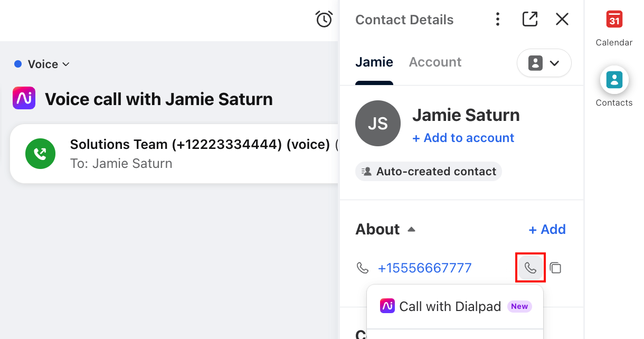
Task: Select the Jamie tab
Action: [x=374, y=62]
